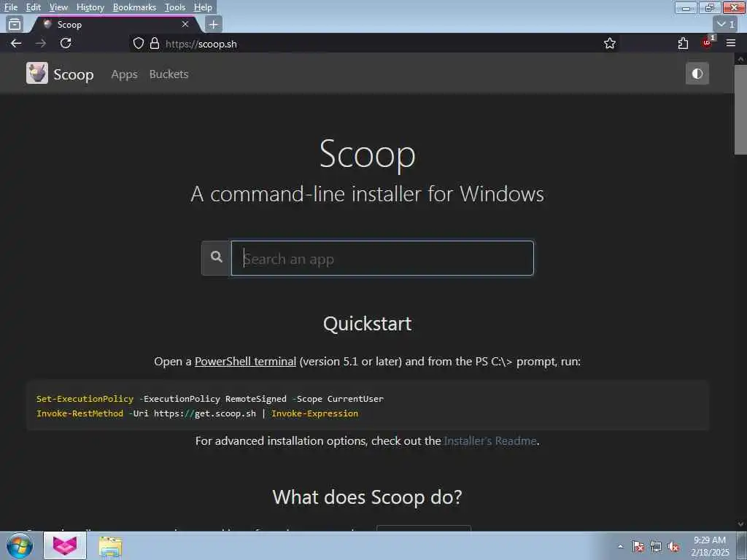Focus the Search an app field
747x560 pixels.
point(382,258)
